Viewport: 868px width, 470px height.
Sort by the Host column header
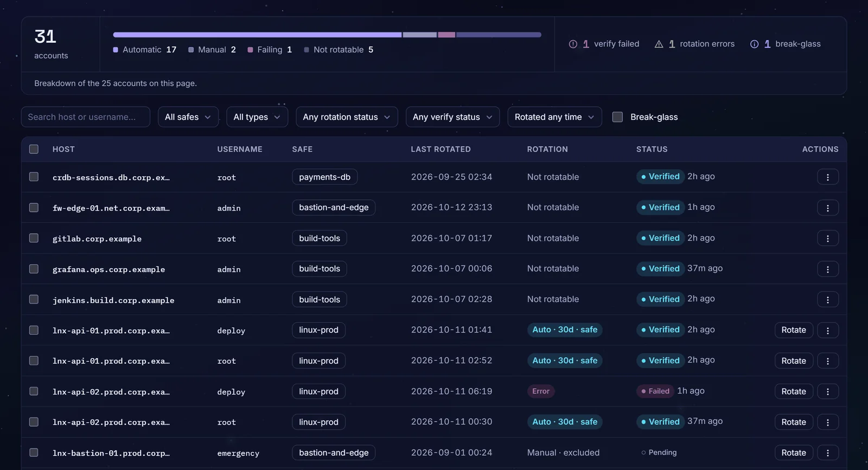(x=63, y=149)
